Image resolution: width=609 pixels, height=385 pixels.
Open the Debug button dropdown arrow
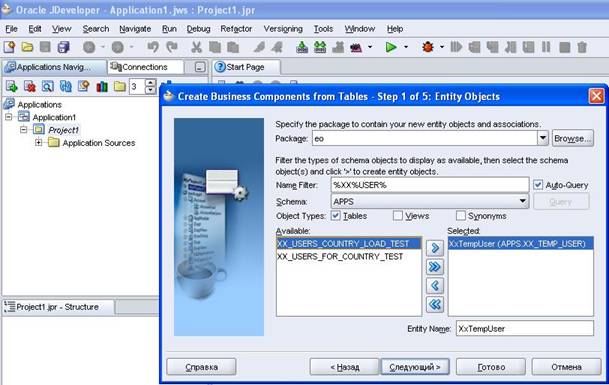[442, 47]
